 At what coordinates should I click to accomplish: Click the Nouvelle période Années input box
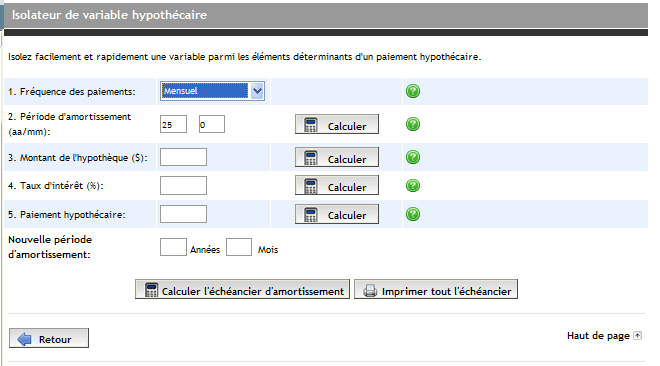pyautogui.click(x=173, y=247)
